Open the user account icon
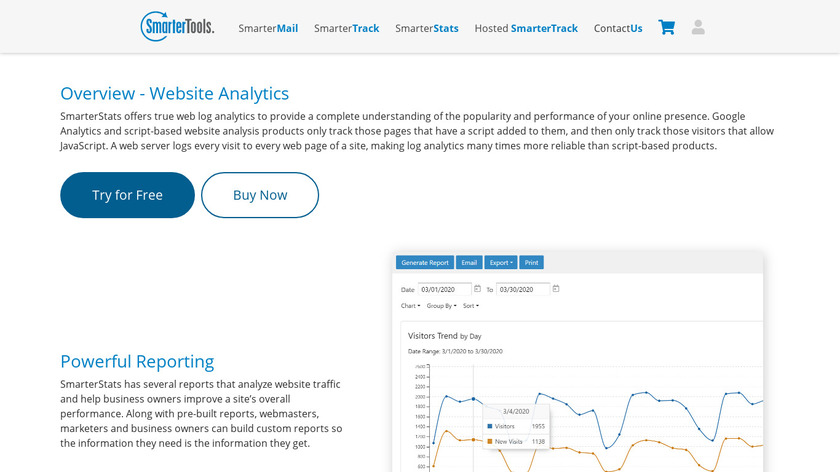 (x=698, y=27)
